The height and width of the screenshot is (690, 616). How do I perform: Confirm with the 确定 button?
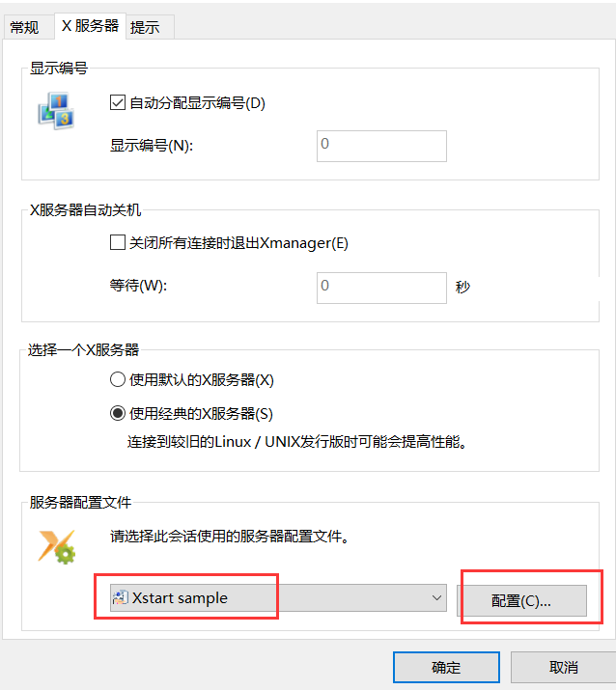pos(446,667)
